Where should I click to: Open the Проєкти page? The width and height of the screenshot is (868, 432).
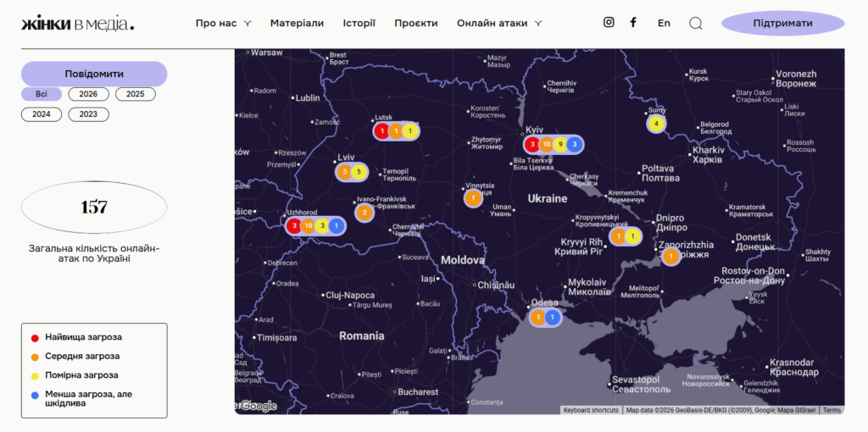click(x=416, y=23)
